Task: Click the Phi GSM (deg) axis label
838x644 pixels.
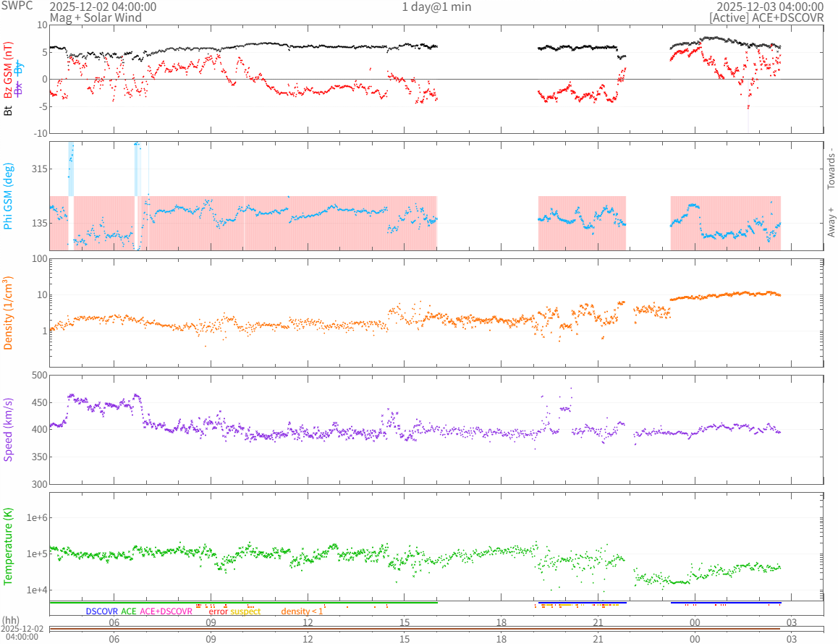Action: coord(9,196)
